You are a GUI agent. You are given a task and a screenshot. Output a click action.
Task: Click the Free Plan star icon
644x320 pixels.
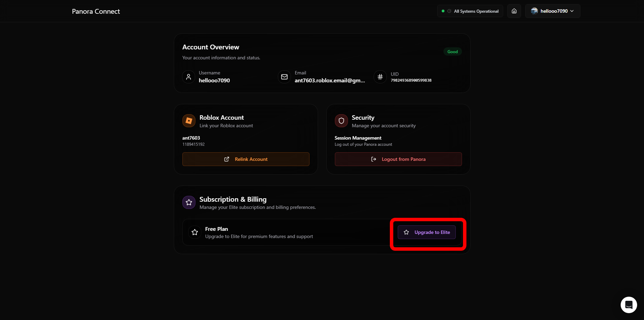195,232
